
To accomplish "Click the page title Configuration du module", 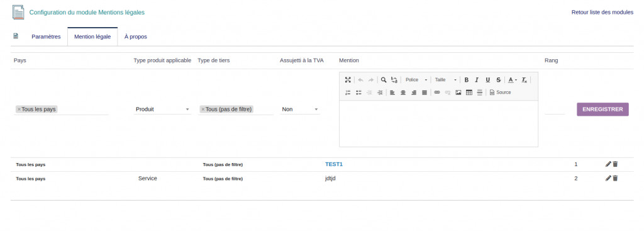I will (x=87, y=13).
